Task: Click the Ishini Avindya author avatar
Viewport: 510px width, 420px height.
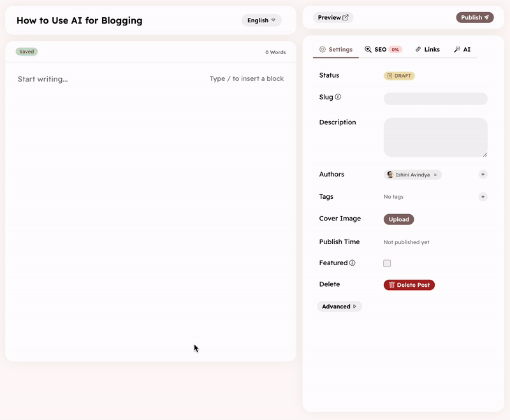Action: pos(390,175)
